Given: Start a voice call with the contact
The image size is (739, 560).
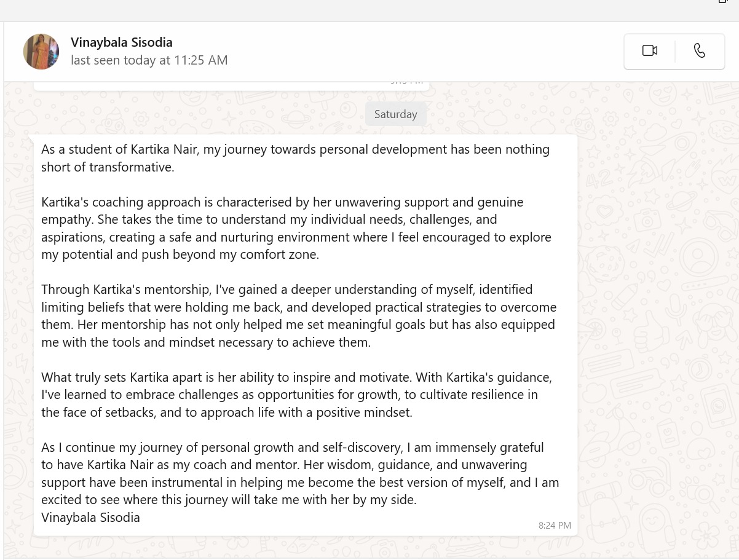Looking at the screenshot, I should (699, 51).
